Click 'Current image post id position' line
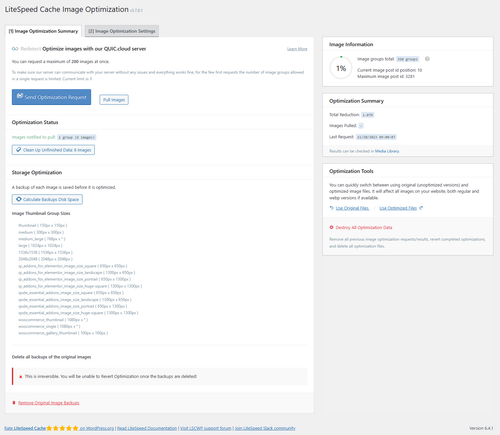Viewport: 500px width, 435px height. pyautogui.click(x=390, y=70)
